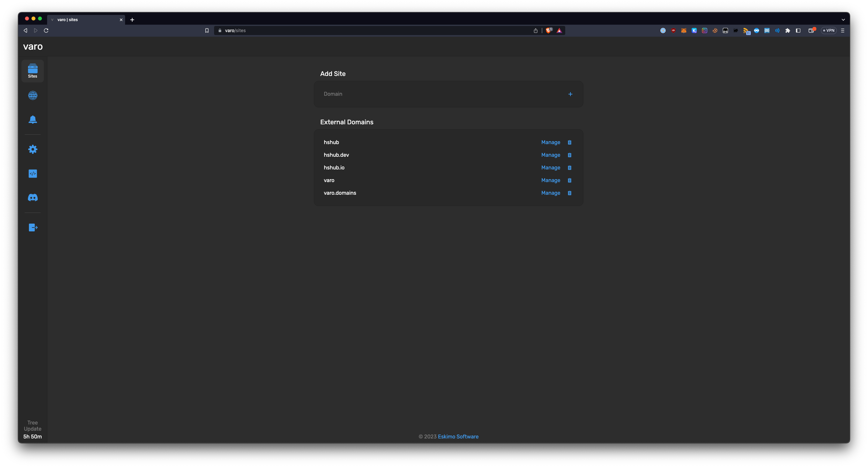Open the Eskimo Software footer link
Screen dimensions: 868x467
coord(458,436)
